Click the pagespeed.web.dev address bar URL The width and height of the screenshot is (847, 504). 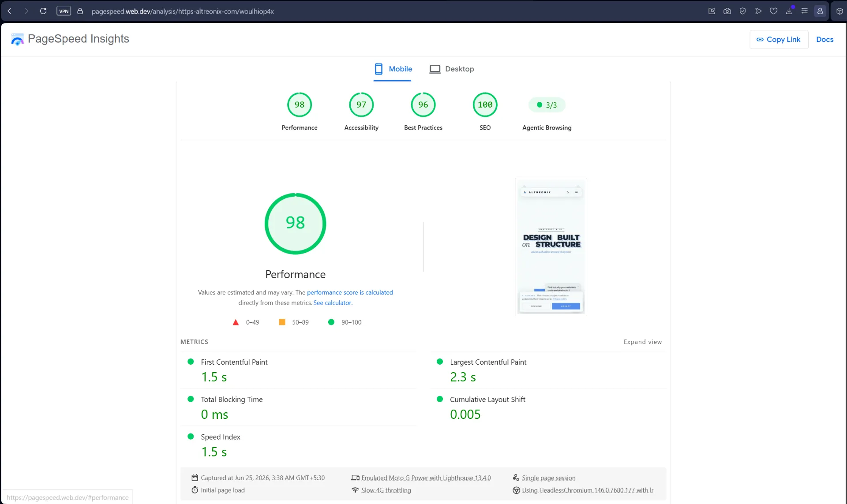click(183, 11)
